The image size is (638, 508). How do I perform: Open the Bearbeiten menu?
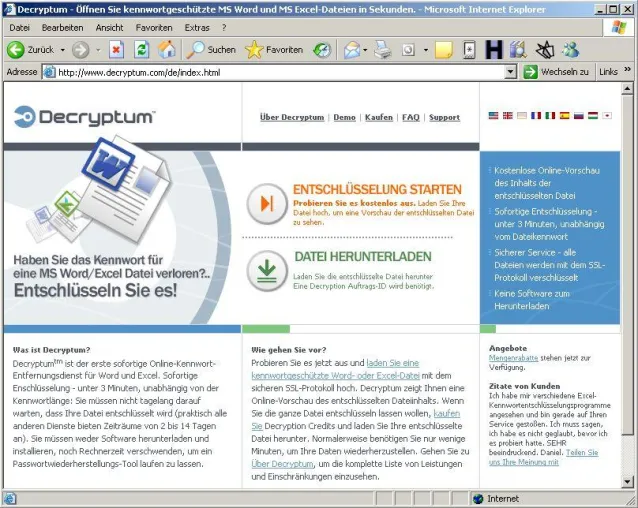[x=62, y=28]
